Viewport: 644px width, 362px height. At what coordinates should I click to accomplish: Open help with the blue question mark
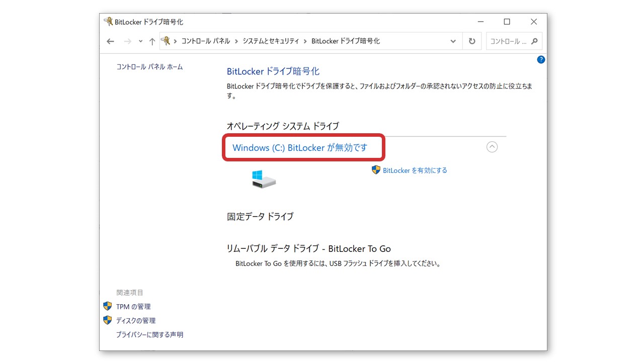(x=541, y=60)
